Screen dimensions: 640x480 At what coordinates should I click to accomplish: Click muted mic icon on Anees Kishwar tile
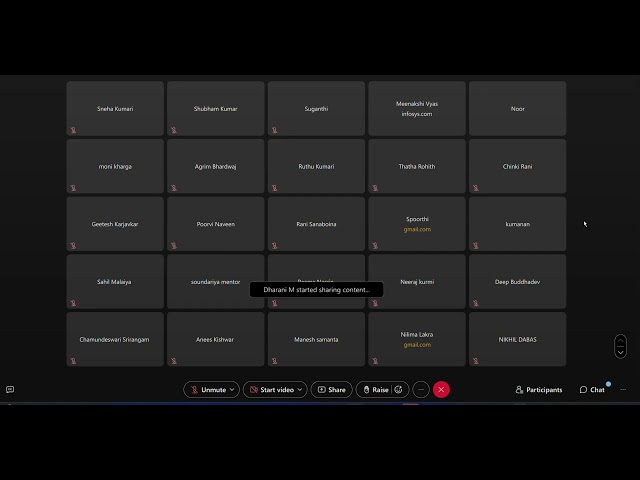[174, 361]
